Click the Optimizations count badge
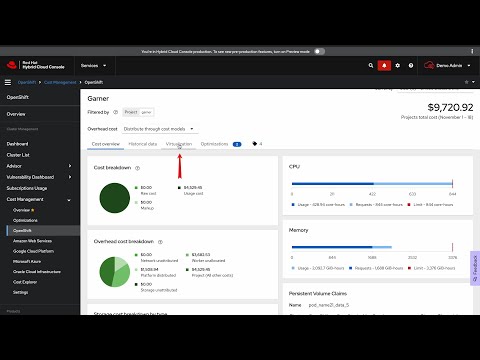480x360 pixels. tap(237, 144)
